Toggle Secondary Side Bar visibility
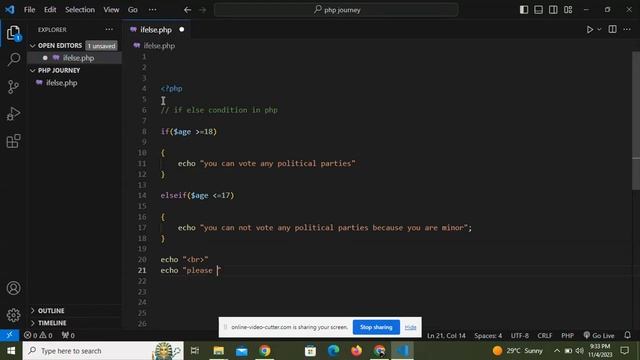Image resolution: width=640 pixels, height=360 pixels. pos(553,9)
